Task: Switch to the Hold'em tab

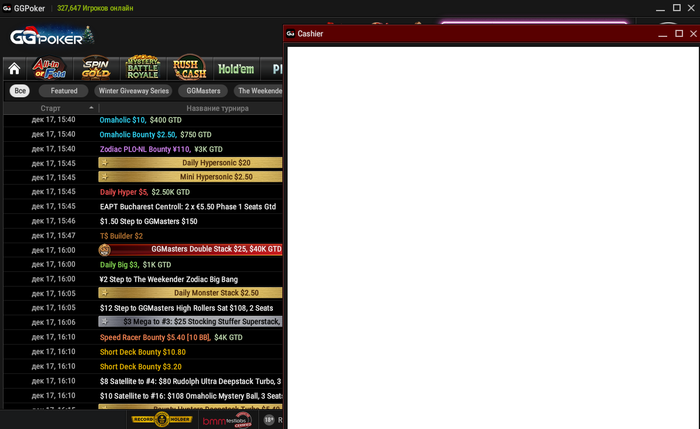Action: (236, 69)
